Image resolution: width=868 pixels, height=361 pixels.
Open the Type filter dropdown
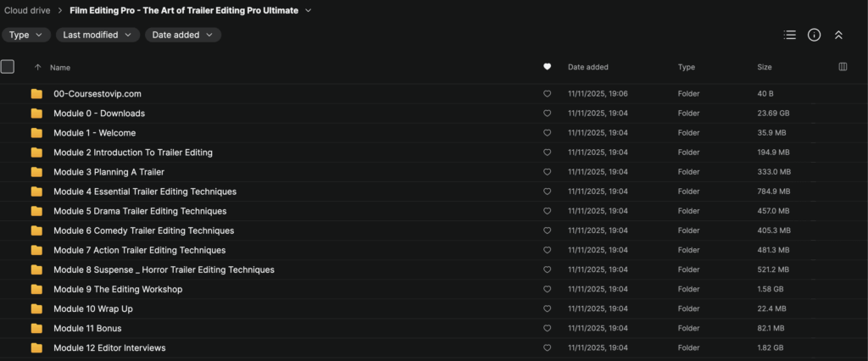[x=25, y=35]
